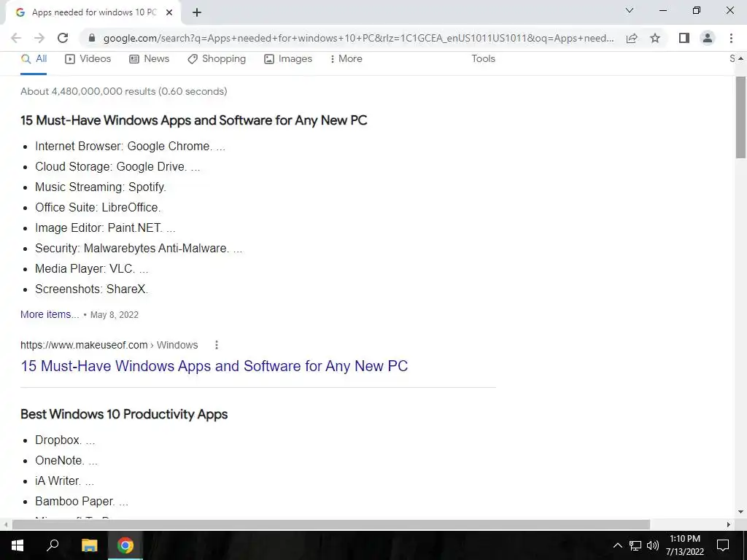Open the 15 Must-Have Windows Apps link
Screen dimensions: 747x560
214,366
